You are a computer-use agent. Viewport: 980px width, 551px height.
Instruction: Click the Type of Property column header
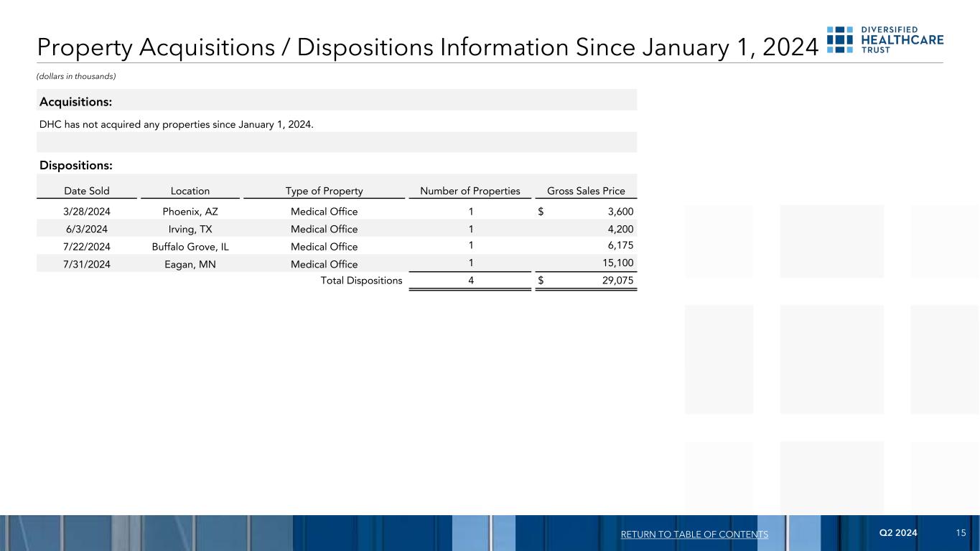[324, 191]
